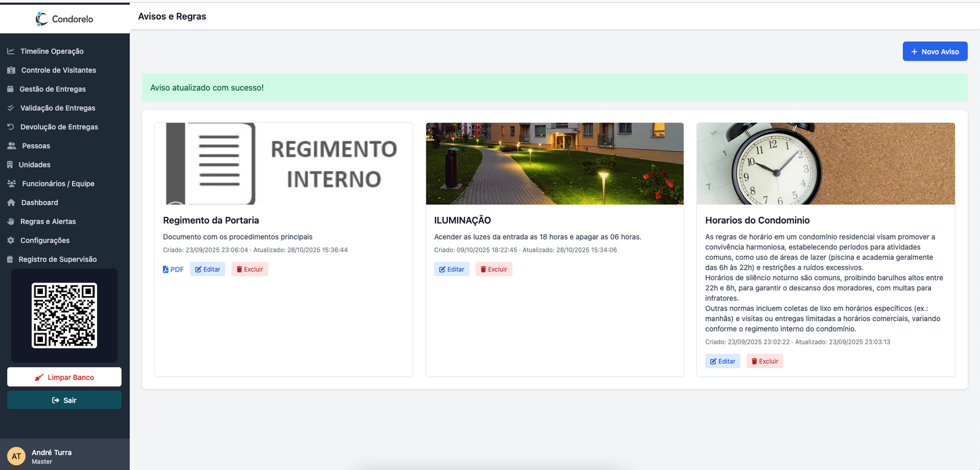Viewport: 980px width, 470px height.
Task: Click the Condorelo logo icon
Action: tap(42, 19)
